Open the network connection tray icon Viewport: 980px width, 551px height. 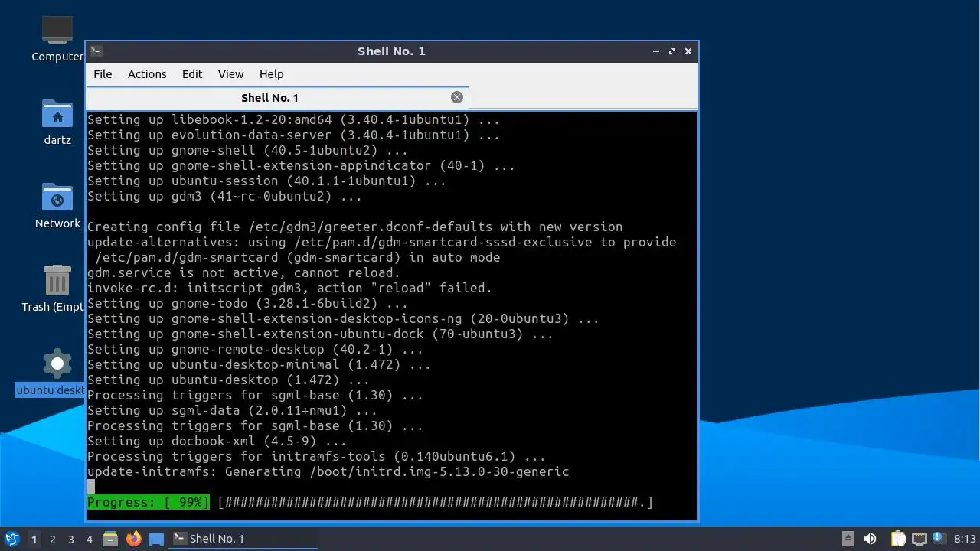click(x=919, y=539)
